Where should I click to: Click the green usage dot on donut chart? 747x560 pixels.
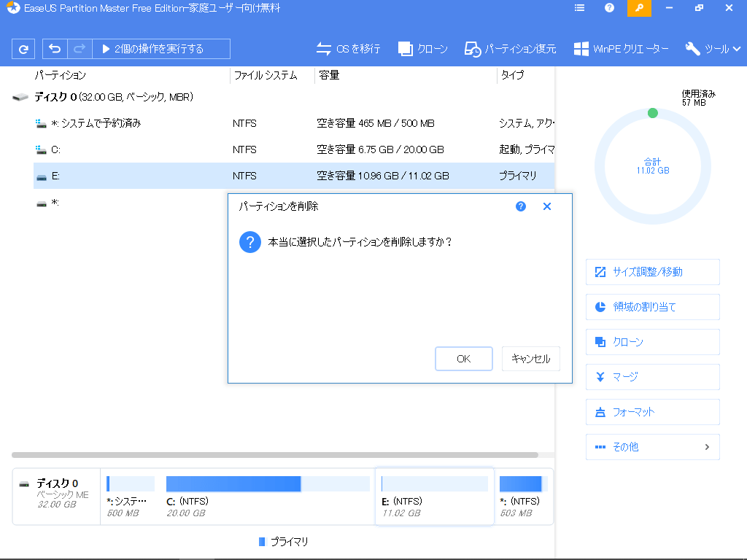click(x=653, y=113)
